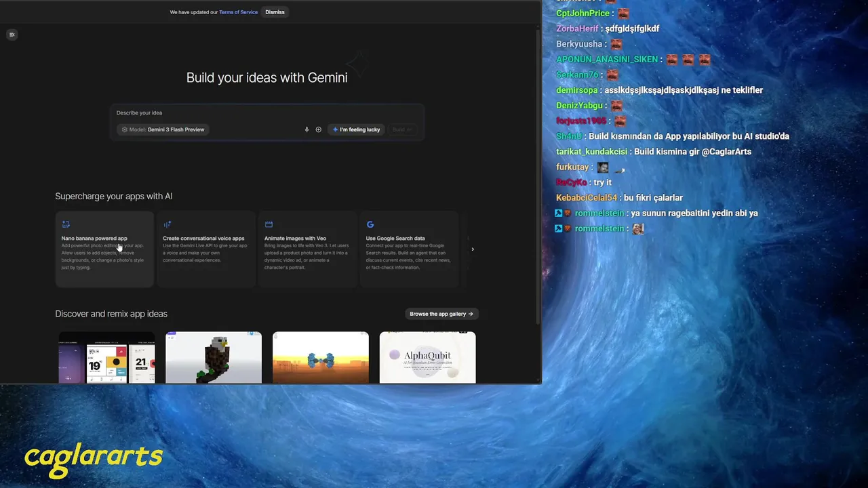Screen dimensions: 868x488
Task: Select Use Google Search data card
Action: [409, 249]
